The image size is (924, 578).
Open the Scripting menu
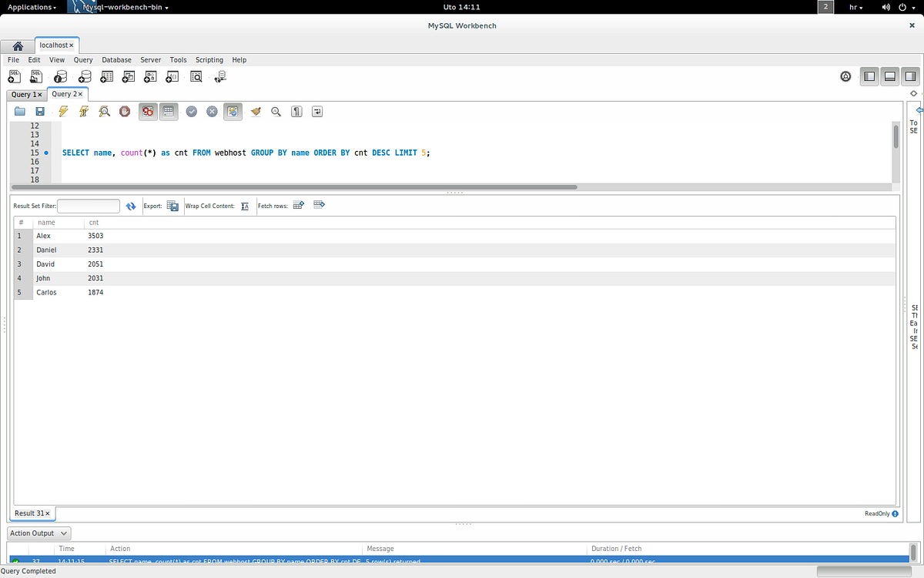tap(209, 59)
